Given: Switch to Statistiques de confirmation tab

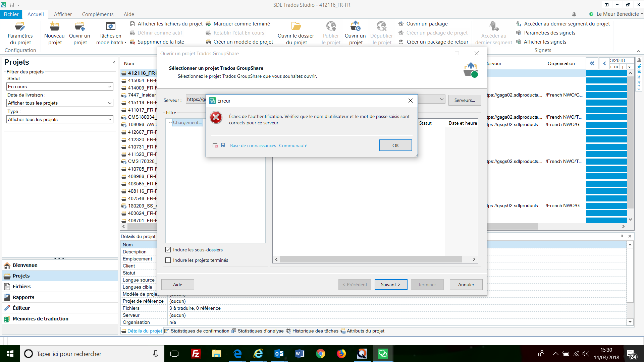Looking at the screenshot, I should coord(197,331).
